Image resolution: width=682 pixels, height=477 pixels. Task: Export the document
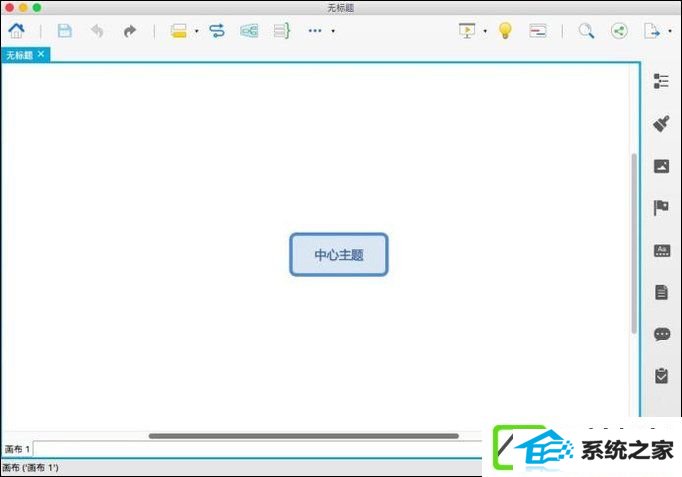[x=652, y=31]
